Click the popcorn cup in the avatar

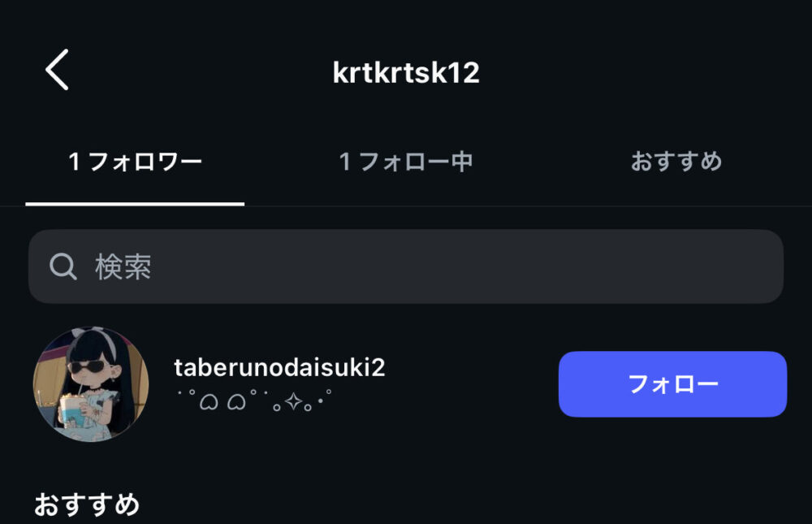[71, 408]
